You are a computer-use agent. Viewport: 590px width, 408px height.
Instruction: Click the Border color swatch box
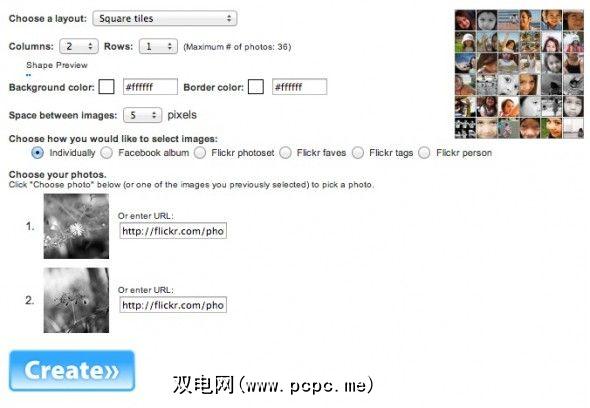256,87
